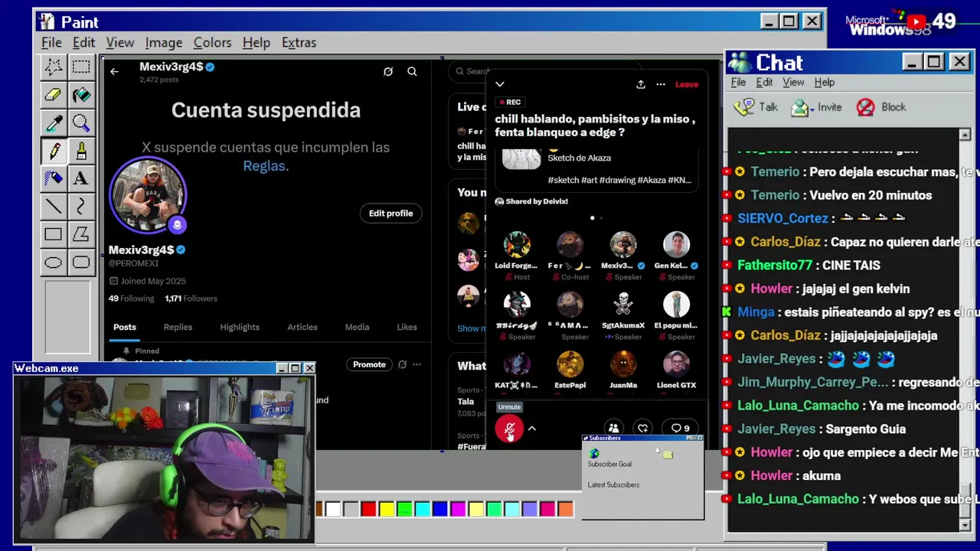Open the Extras menu in Paint
The image size is (980, 551).
(299, 42)
